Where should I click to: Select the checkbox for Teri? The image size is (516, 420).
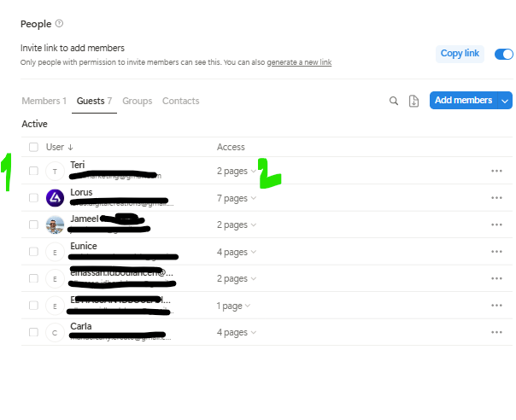33,171
